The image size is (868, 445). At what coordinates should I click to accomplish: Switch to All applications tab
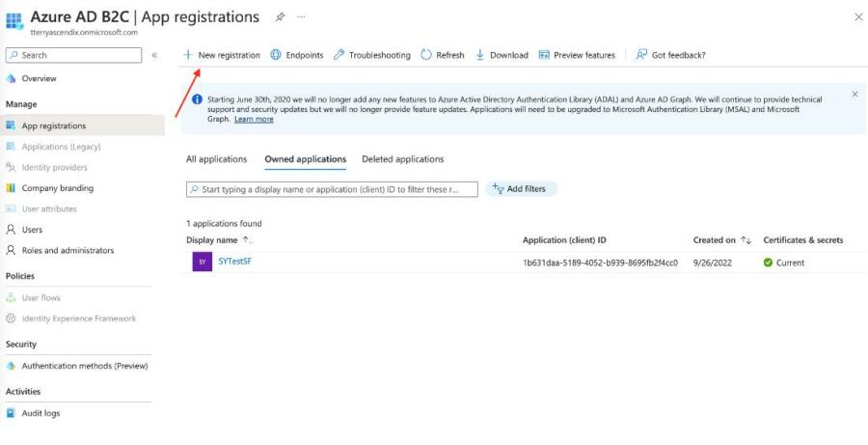point(216,159)
